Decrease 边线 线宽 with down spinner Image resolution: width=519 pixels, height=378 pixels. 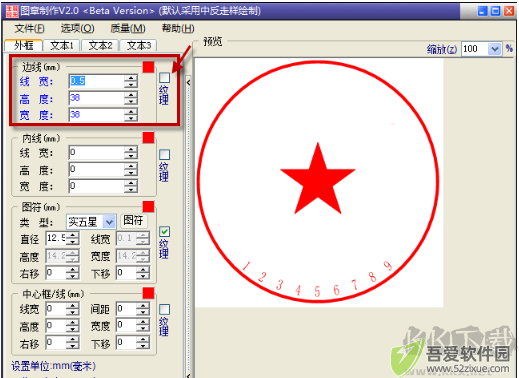pyautogui.click(x=131, y=85)
